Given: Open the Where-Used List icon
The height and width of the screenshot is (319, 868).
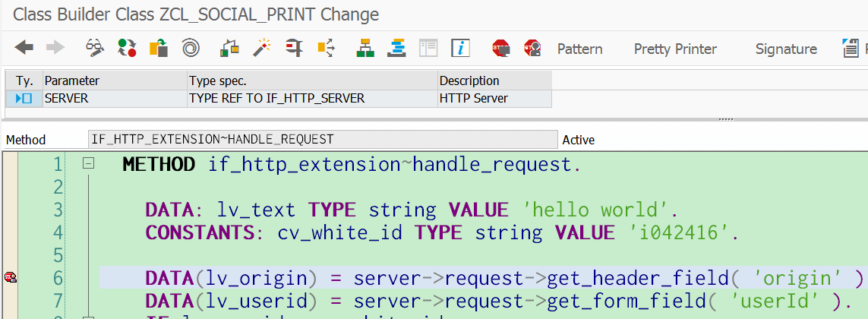Looking at the screenshot, I should [326, 48].
